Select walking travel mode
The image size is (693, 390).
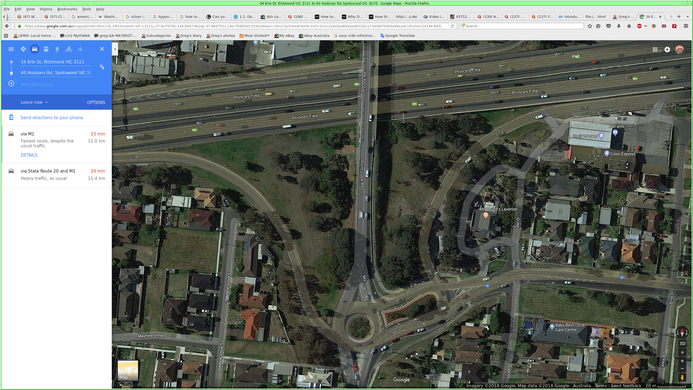[57, 49]
